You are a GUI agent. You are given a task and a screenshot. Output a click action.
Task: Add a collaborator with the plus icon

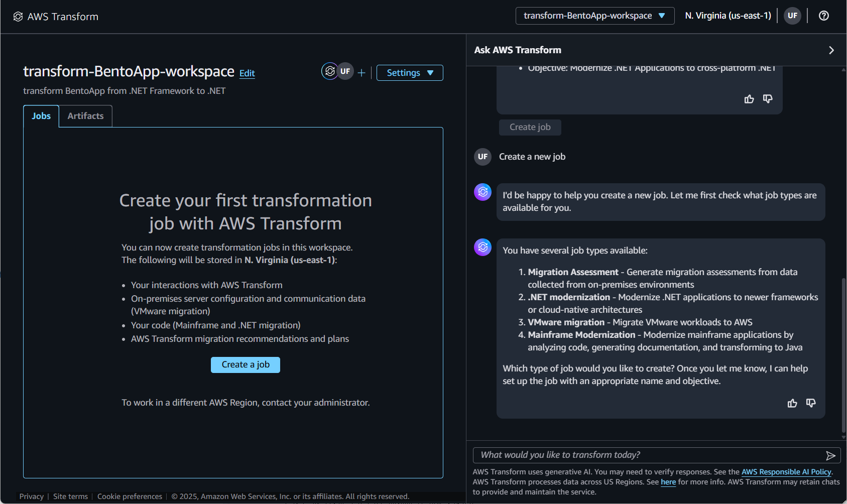[361, 73]
